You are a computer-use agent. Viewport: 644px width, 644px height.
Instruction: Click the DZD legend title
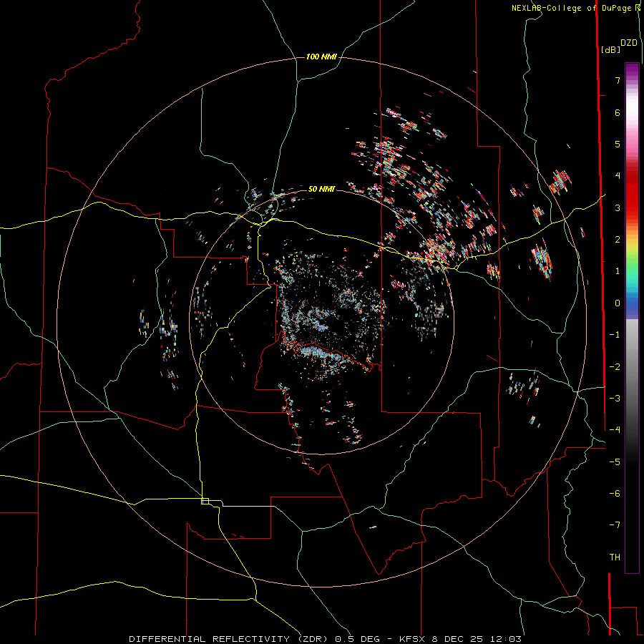[x=629, y=43]
